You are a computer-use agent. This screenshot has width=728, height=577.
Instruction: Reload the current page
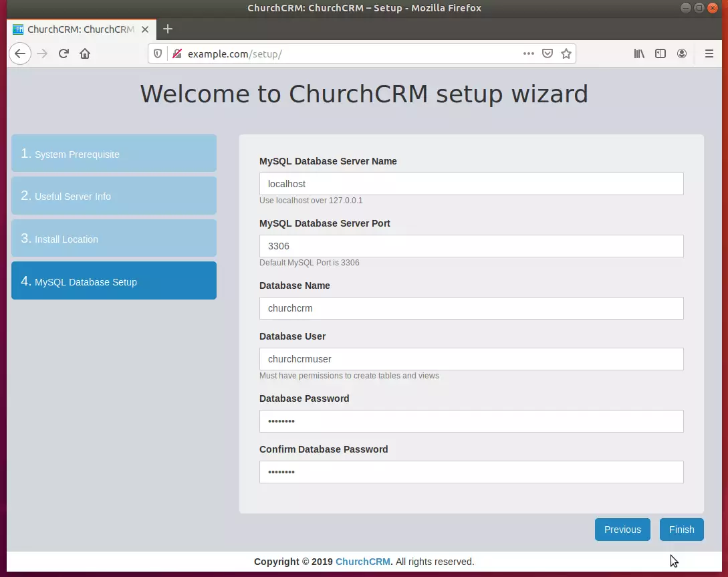[x=64, y=54]
